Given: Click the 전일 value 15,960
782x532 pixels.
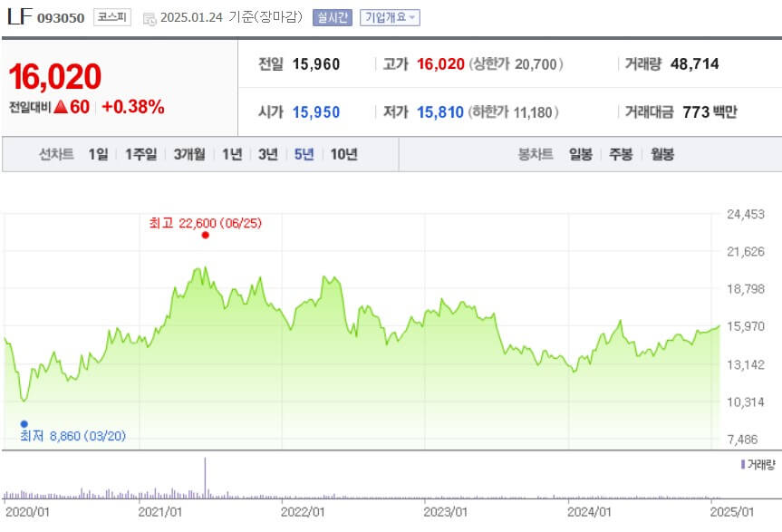Looking at the screenshot, I should [x=316, y=64].
